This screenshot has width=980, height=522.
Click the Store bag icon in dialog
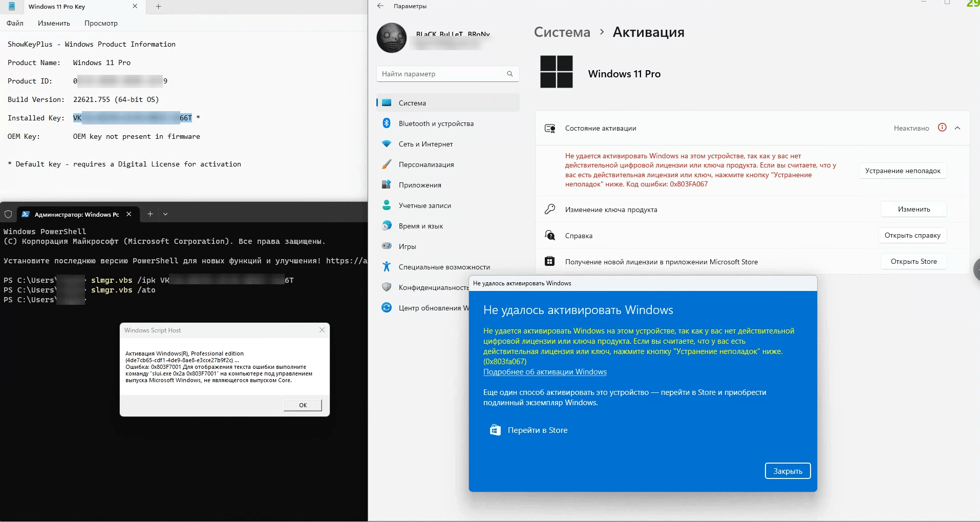495,430
